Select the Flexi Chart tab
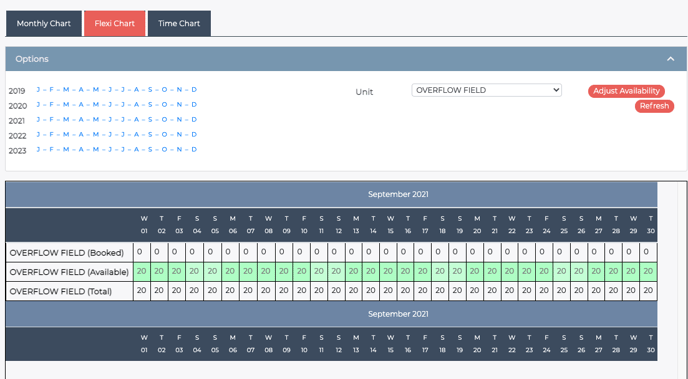This screenshot has height=379, width=688. [115, 23]
